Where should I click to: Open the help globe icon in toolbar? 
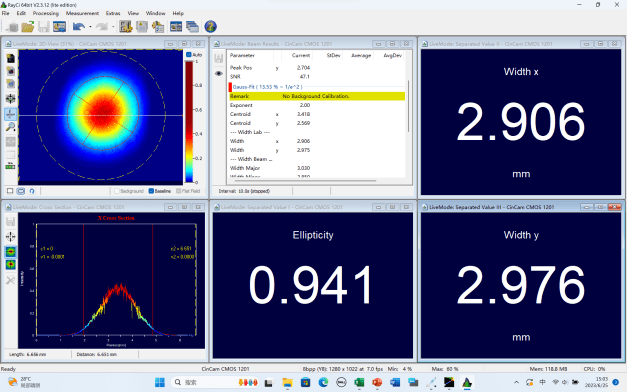click(x=210, y=27)
